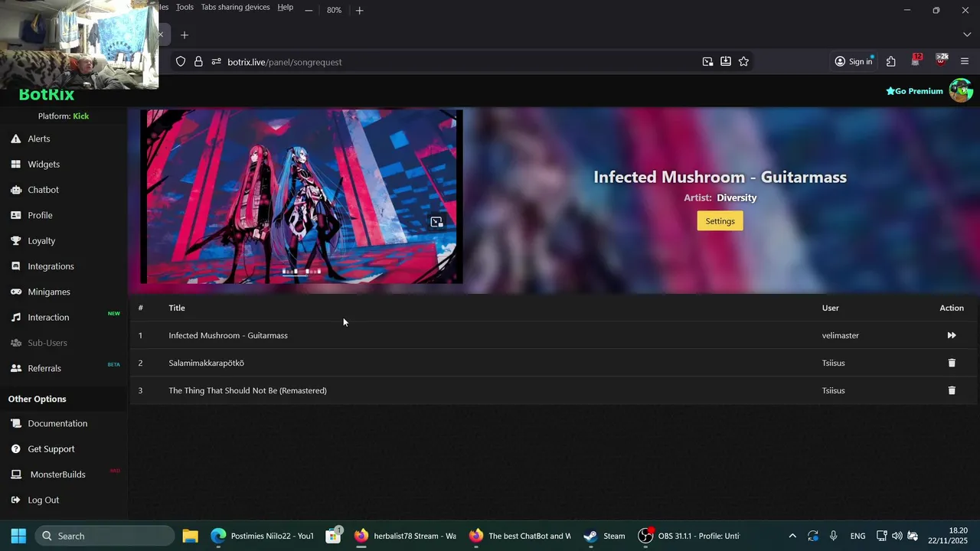Select the Infected Mushroom - Guitarmass row title
The width and height of the screenshot is (980, 551).
pyautogui.click(x=228, y=335)
